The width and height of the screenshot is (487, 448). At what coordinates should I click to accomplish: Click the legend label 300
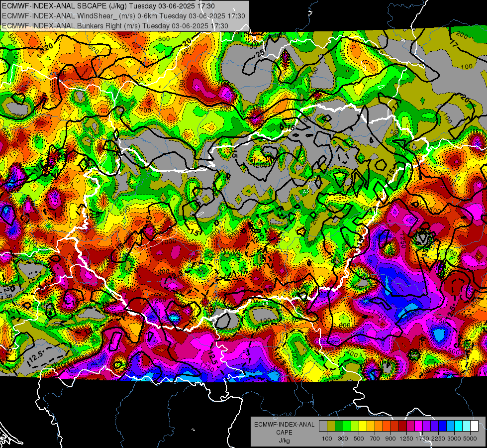[x=343, y=439]
